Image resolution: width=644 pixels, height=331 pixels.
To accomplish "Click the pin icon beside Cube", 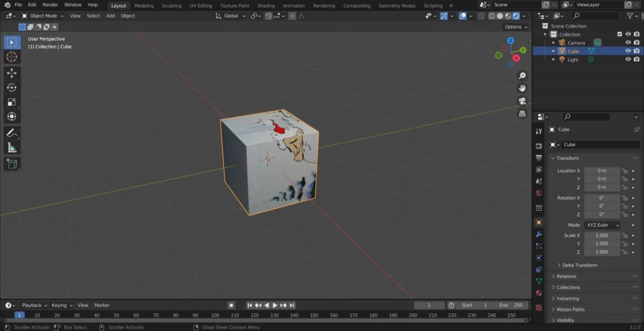I will click(x=636, y=130).
